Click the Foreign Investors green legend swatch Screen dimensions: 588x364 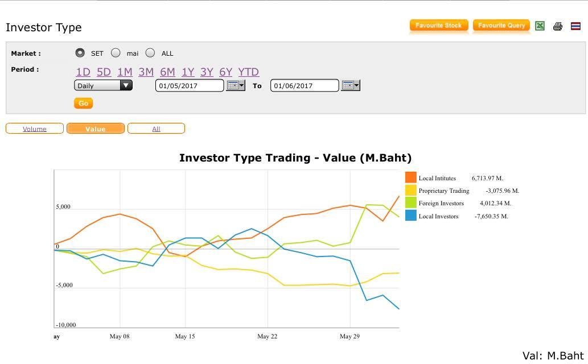coord(411,203)
